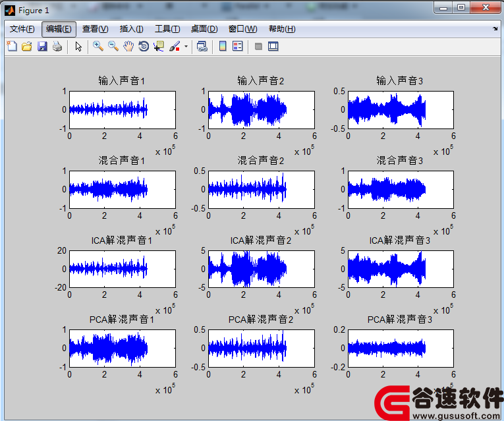Image resolution: width=504 pixels, height=421 pixels.
Task: Click the Hide Plot Tools icon
Action: click(258, 46)
